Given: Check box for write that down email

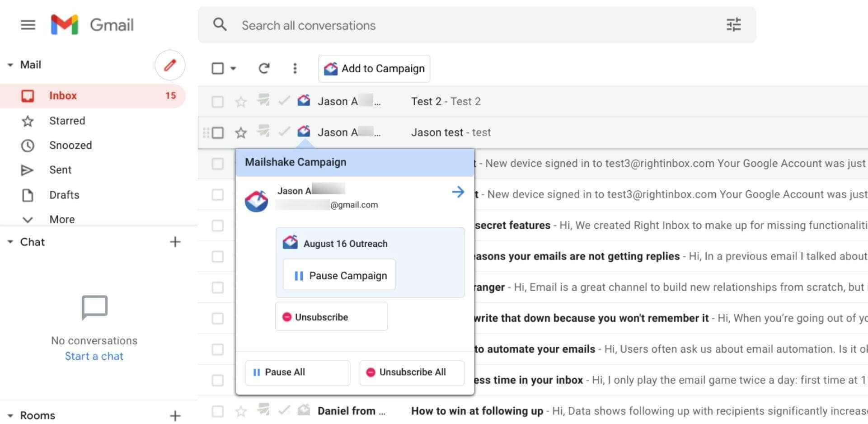Looking at the screenshot, I should click(x=218, y=319).
